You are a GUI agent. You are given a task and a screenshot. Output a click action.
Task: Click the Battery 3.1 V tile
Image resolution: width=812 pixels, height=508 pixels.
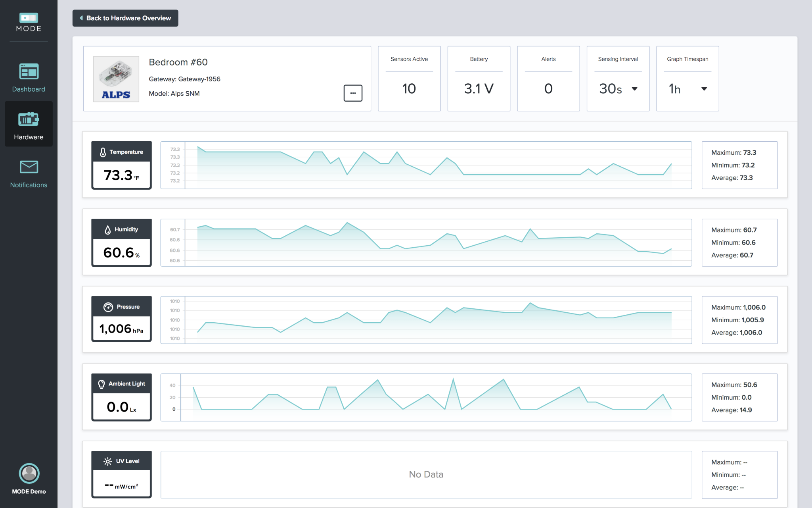pyautogui.click(x=479, y=79)
